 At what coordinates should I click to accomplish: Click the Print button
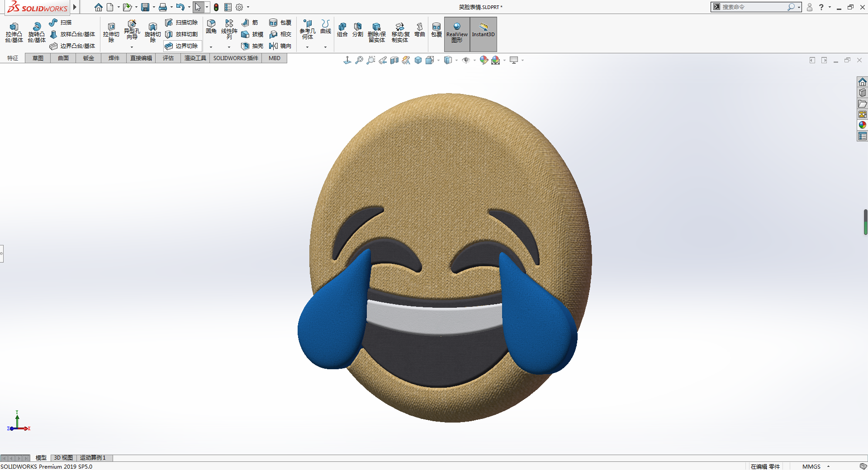pyautogui.click(x=163, y=7)
